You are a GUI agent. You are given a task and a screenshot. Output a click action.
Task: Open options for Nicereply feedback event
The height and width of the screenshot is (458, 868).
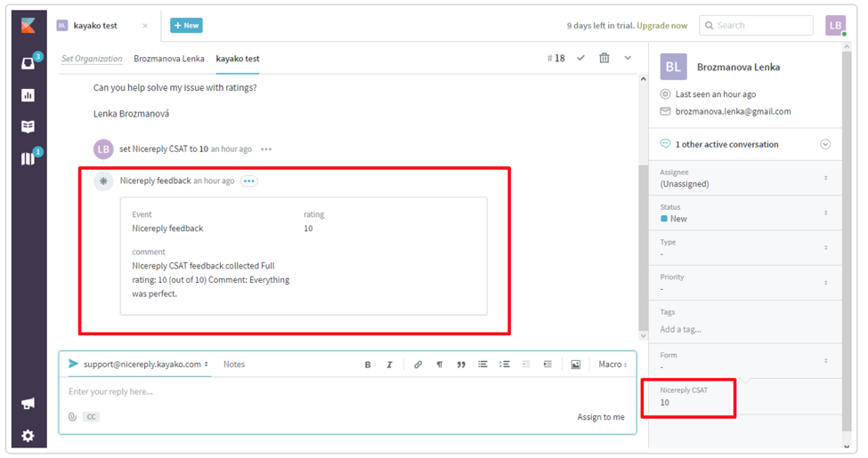click(249, 181)
